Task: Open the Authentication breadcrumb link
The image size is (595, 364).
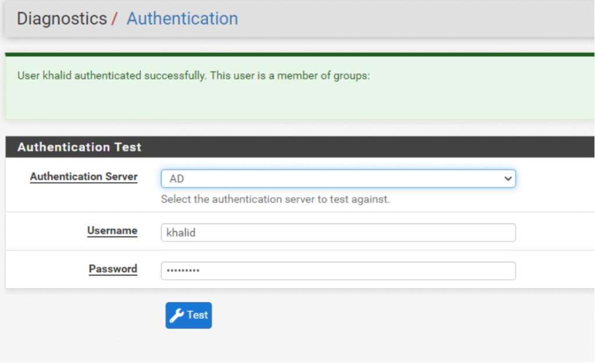Action: click(x=182, y=19)
